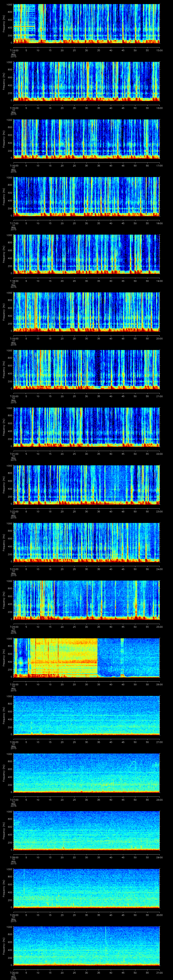Select the 7:26:00 spectrogram plot
This screenshot has height=980, width=173.
pyautogui.click(x=86, y=715)
